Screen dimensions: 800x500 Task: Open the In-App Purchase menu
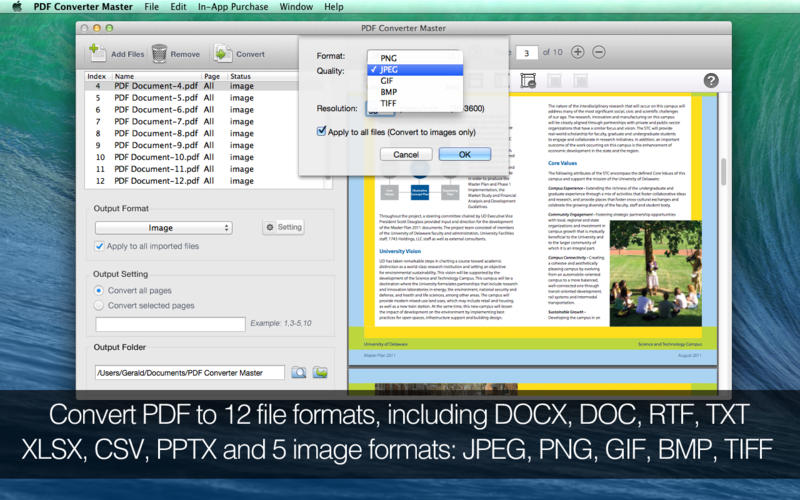233,7
